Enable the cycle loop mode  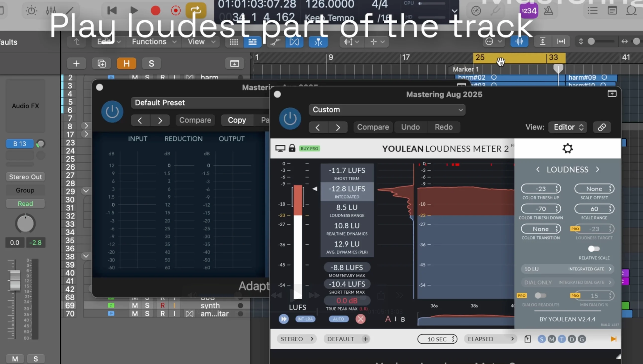click(196, 10)
